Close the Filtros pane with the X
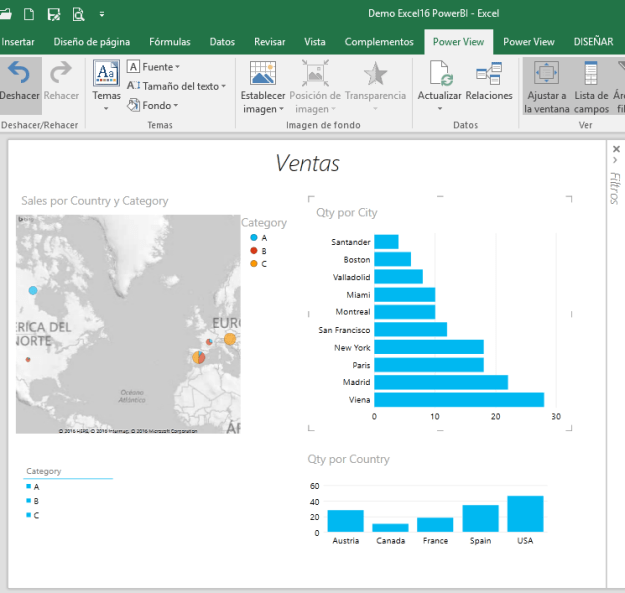The image size is (625, 593). (x=615, y=149)
